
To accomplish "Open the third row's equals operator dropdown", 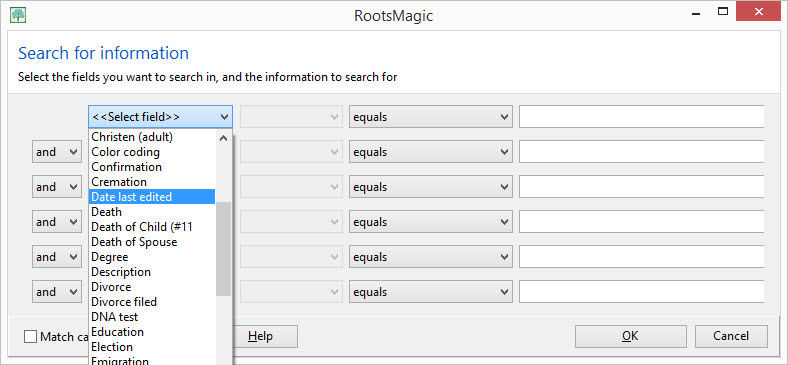I will (x=431, y=187).
